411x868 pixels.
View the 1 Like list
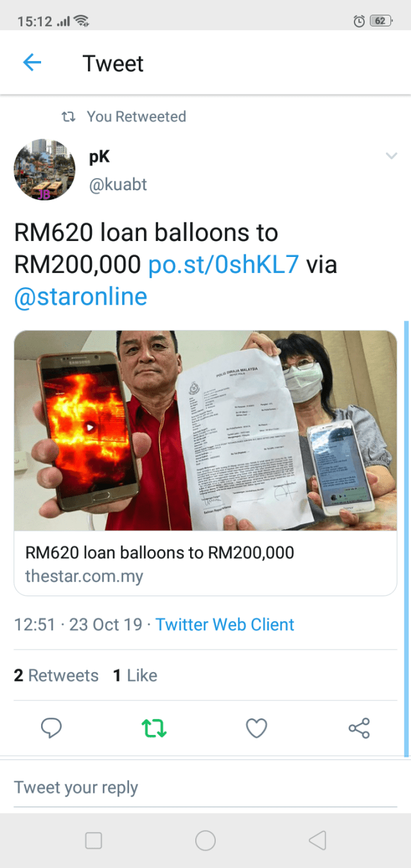pyautogui.click(x=135, y=675)
